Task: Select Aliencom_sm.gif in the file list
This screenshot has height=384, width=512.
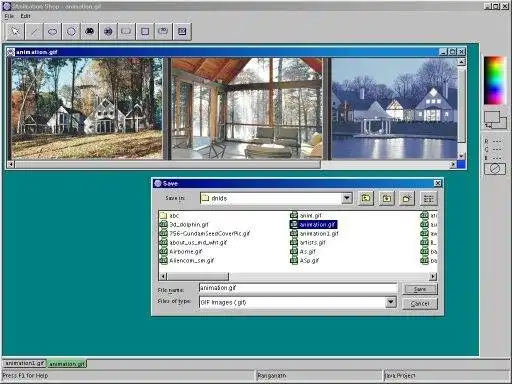Action: coord(187,261)
